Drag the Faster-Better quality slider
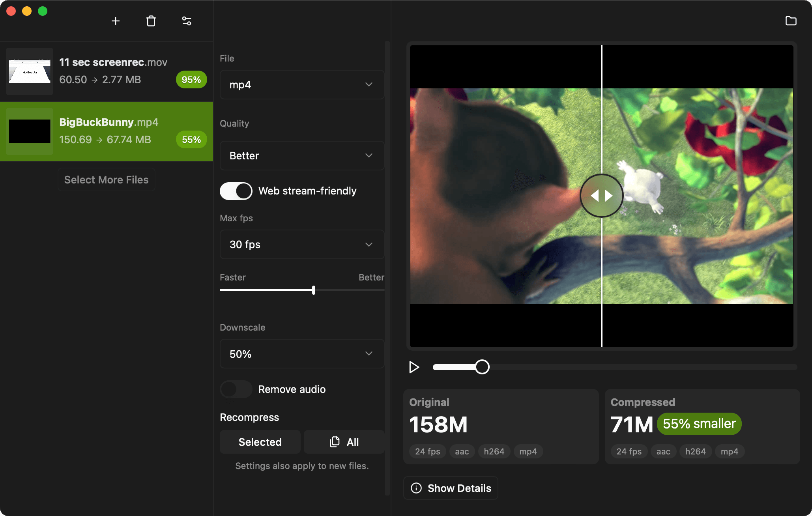The width and height of the screenshot is (812, 516). tap(314, 290)
